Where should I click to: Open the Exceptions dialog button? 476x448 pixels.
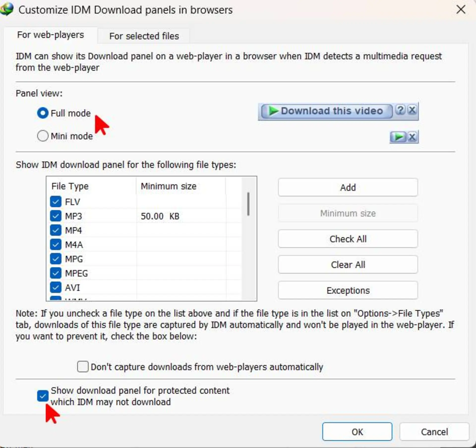tap(348, 290)
